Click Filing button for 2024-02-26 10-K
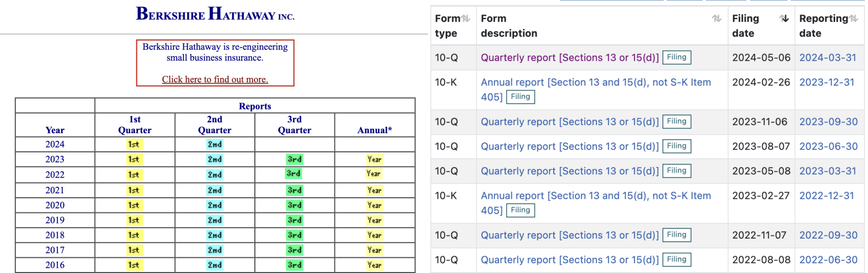Screen dimensions: 868x273 (520, 97)
